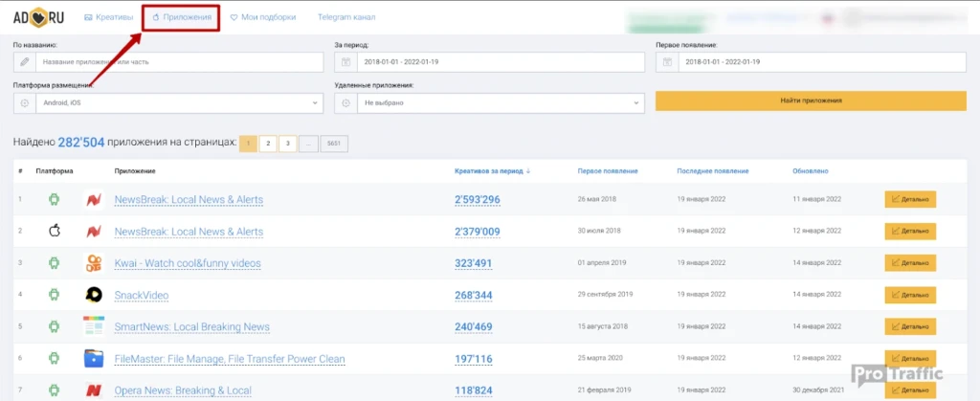Click Детально button for Opera News
This screenshot has height=401, width=980.
click(x=910, y=390)
